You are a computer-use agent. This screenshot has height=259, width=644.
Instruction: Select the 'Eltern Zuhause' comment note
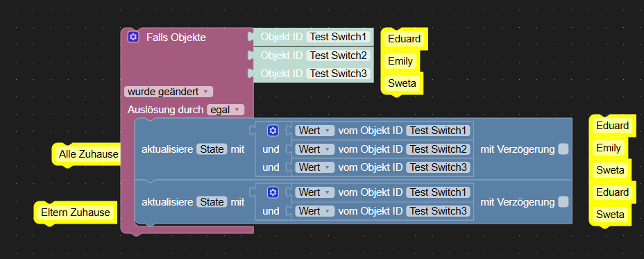[x=76, y=212]
